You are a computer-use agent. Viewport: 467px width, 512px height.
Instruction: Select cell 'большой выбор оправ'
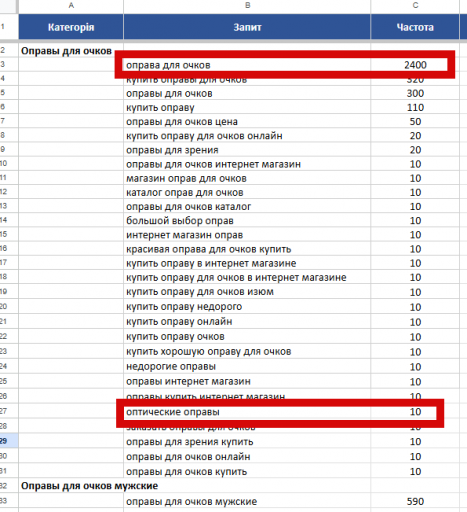[x=247, y=221]
